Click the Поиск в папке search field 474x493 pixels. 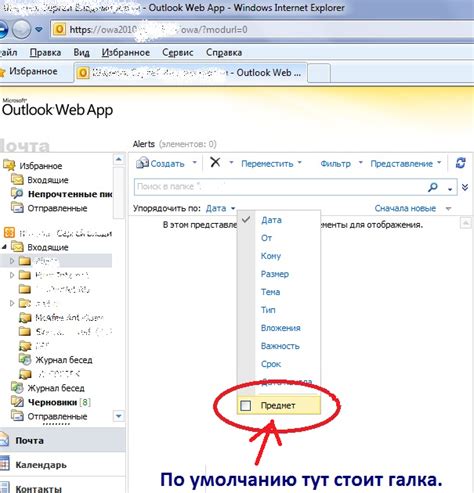point(280,187)
